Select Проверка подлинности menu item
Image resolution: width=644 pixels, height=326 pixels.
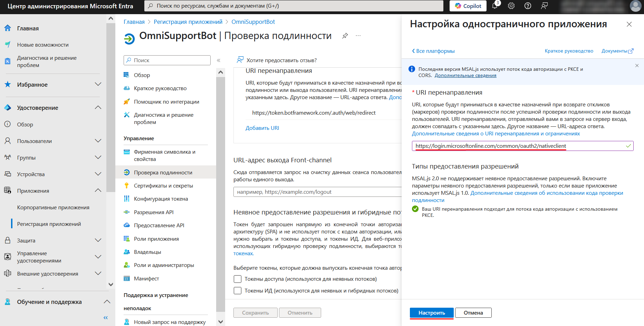coord(163,173)
